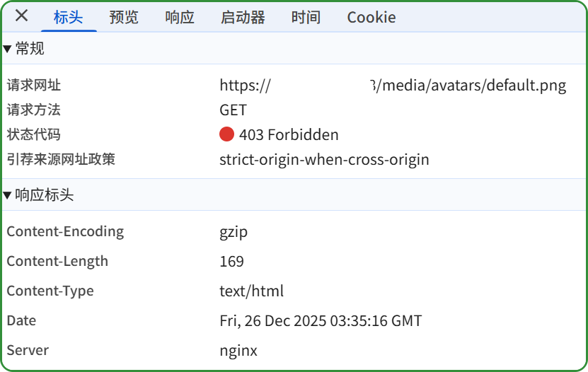Select the Content-Length value 169
Viewport: 588px width, 372px height.
point(231,262)
